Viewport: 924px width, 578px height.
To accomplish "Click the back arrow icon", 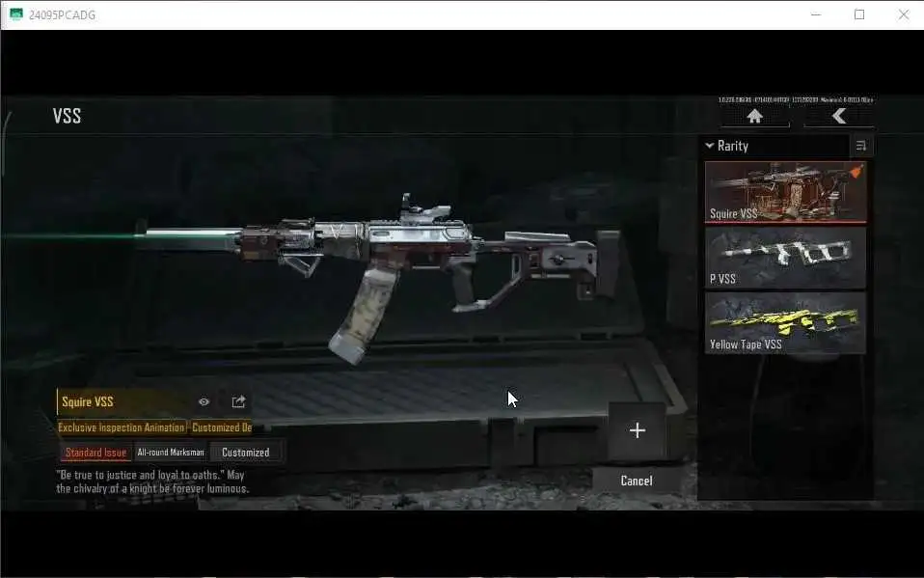I will click(839, 116).
